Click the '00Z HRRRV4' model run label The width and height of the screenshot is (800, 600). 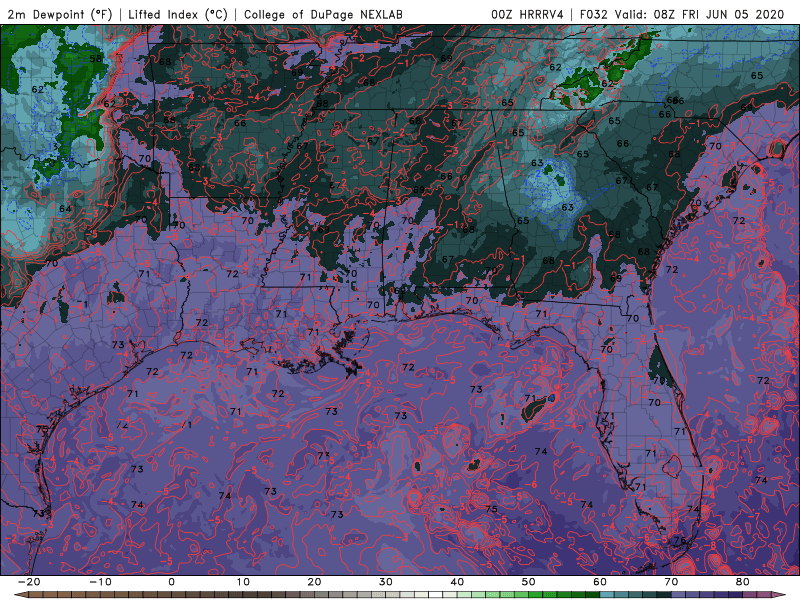[527, 15]
